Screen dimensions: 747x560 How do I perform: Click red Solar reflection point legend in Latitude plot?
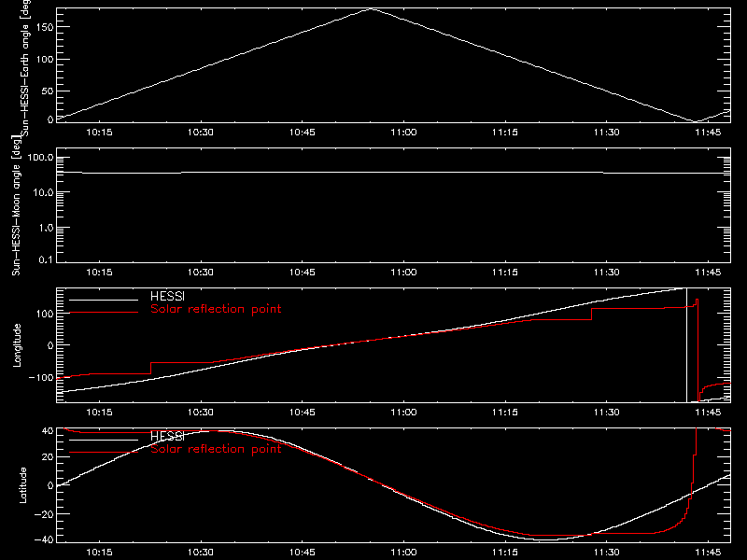tap(216, 449)
